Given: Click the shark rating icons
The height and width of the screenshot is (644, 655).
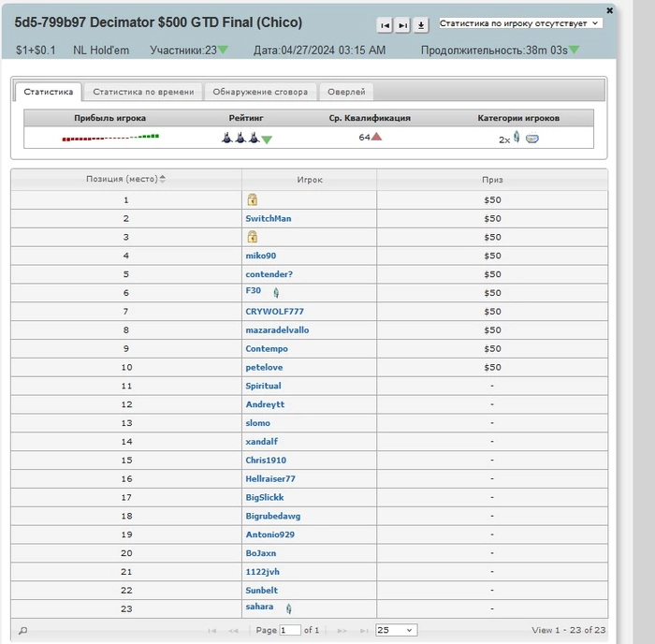Looking at the screenshot, I should [x=240, y=138].
